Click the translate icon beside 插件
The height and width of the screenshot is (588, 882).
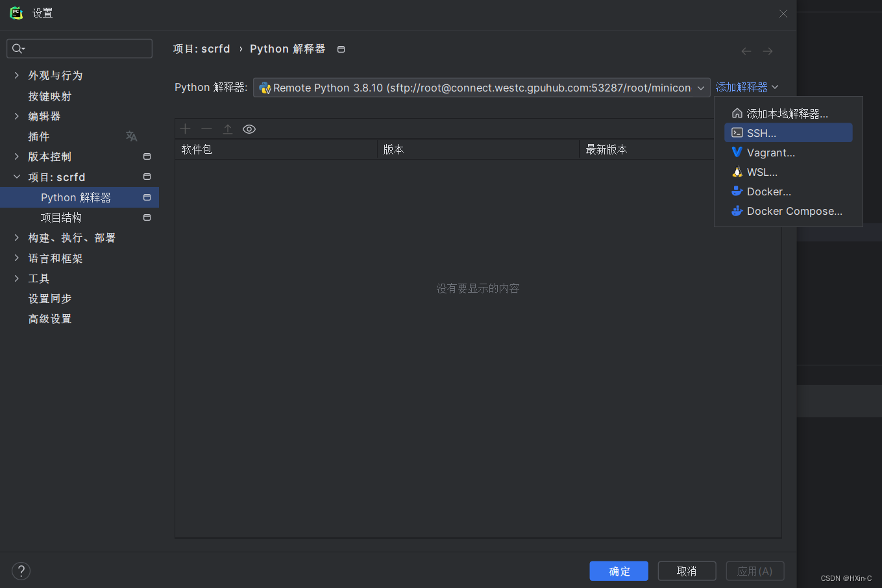point(132,136)
